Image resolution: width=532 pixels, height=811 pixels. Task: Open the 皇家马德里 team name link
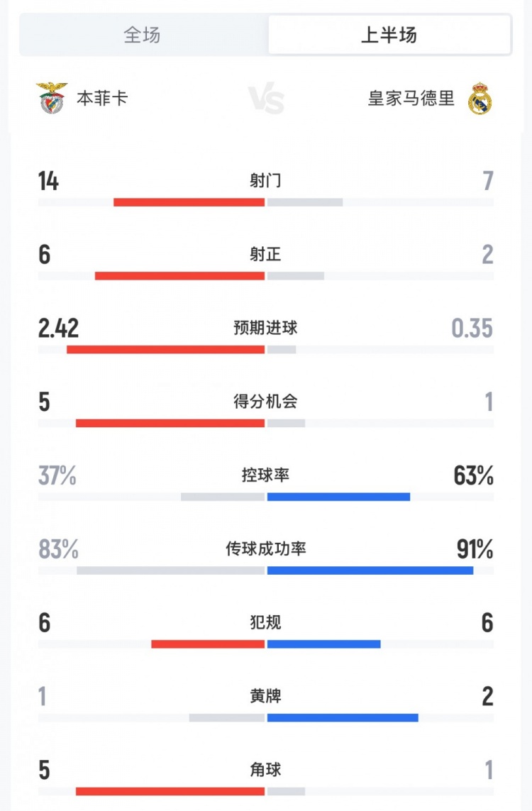click(411, 98)
